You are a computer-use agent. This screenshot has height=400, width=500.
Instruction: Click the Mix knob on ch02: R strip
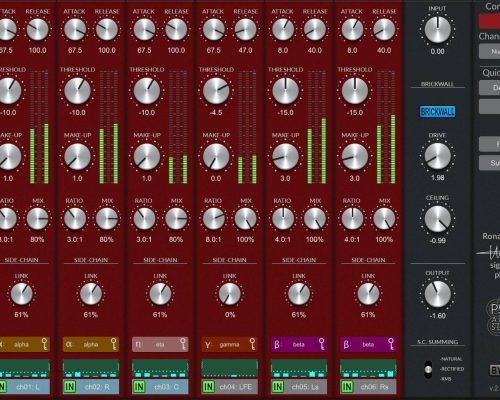click(107, 219)
